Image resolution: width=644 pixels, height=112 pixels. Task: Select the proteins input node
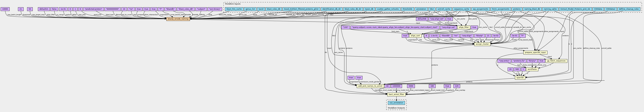tap(516, 9)
